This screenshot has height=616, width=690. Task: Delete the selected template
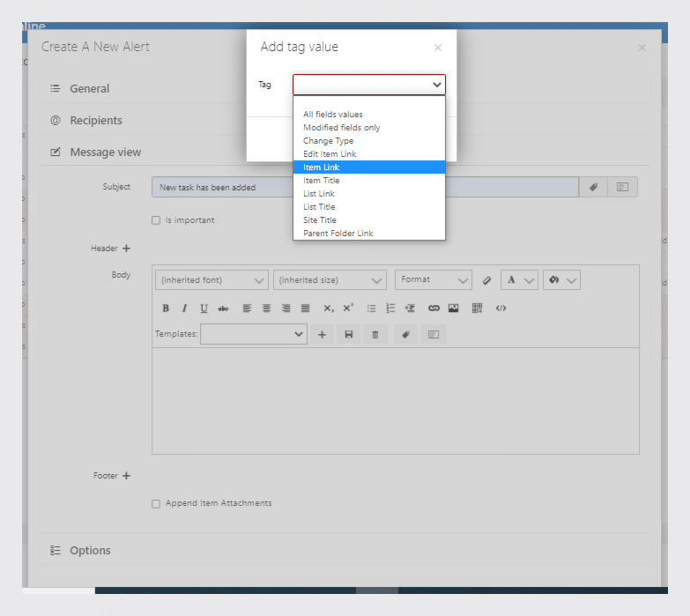375,334
